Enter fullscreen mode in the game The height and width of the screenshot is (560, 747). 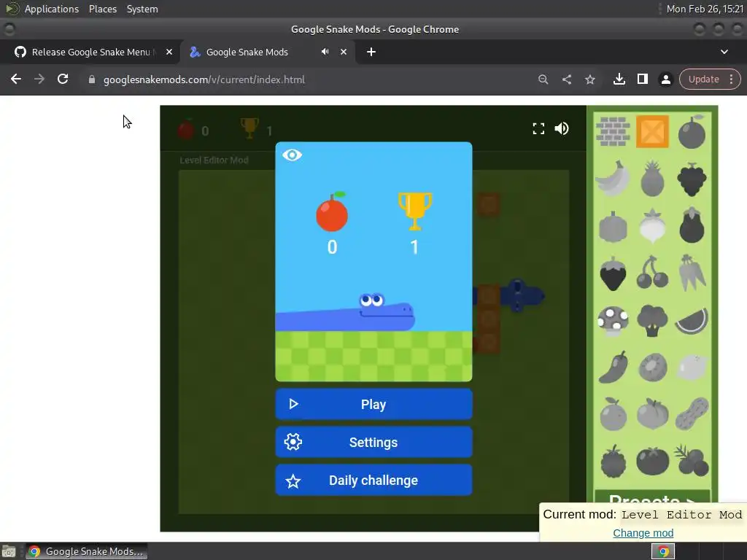tap(538, 128)
